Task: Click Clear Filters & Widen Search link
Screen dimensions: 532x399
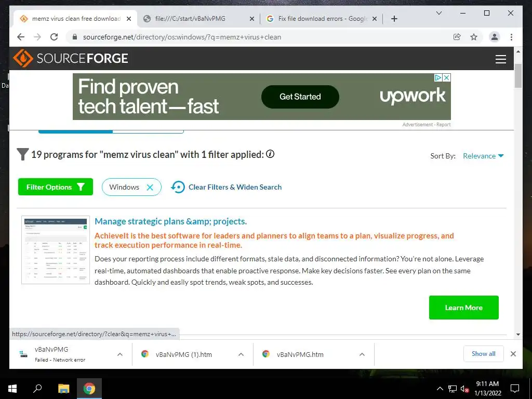Action: pyautogui.click(x=227, y=187)
